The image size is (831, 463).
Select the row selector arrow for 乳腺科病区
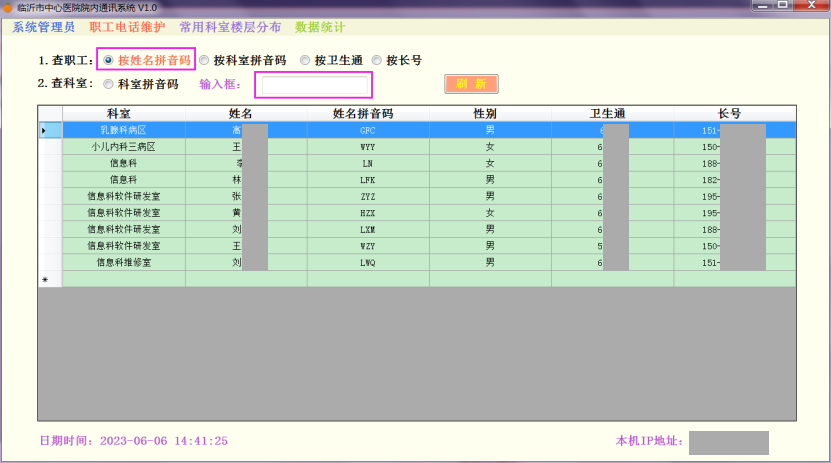click(44, 130)
